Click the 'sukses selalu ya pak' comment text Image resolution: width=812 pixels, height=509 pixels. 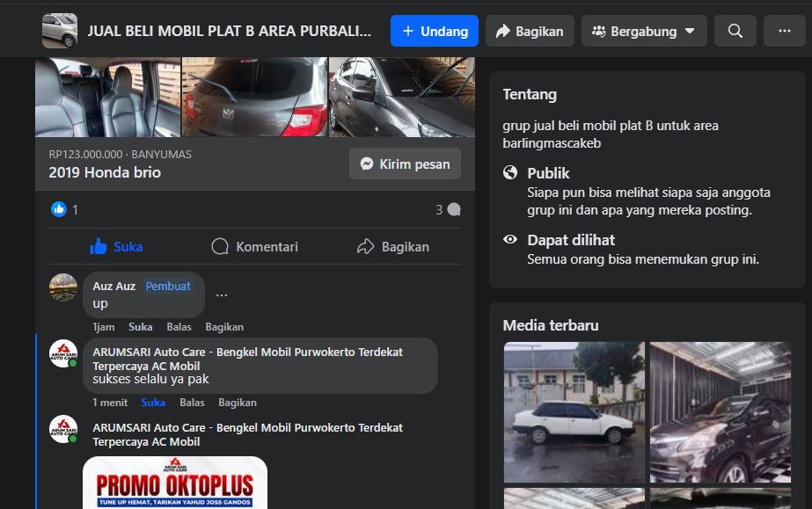coord(150,379)
